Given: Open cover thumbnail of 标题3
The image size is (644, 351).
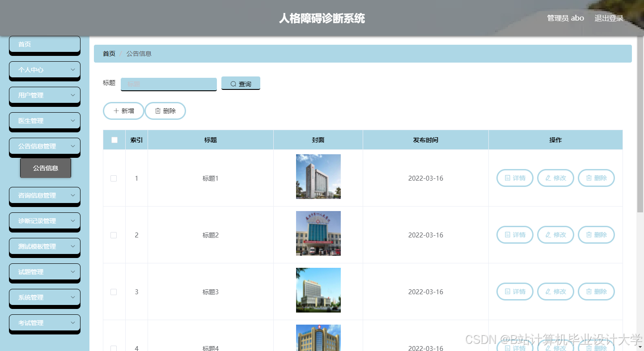Looking at the screenshot, I should (318, 290).
